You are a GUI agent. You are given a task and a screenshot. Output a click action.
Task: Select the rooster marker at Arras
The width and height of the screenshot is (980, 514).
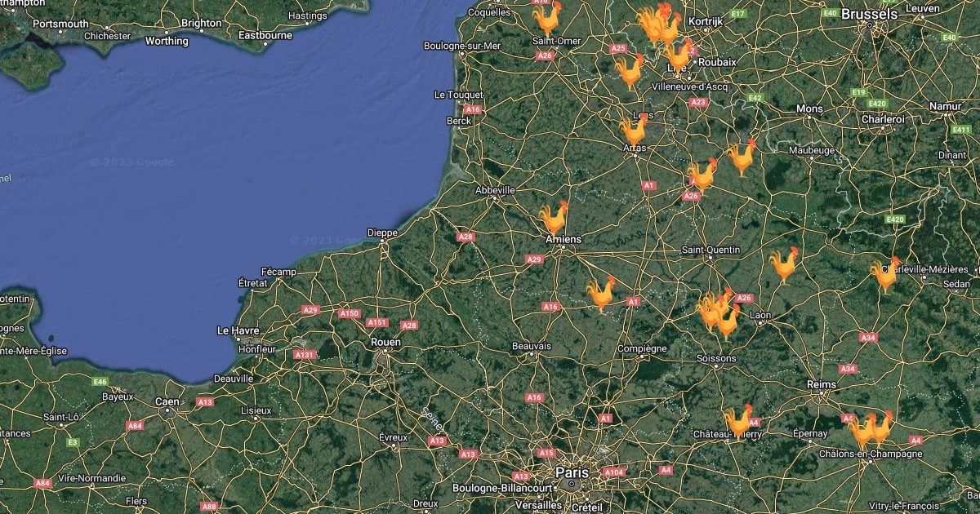634,131
